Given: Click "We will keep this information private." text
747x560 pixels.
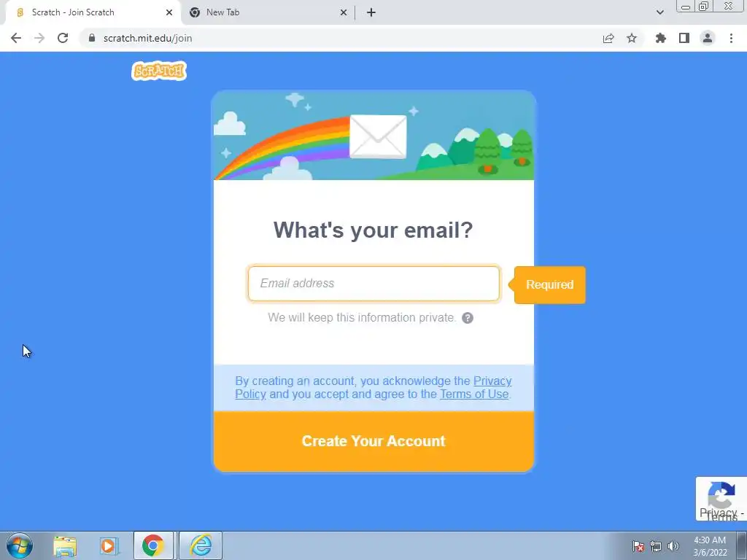Looking at the screenshot, I should point(362,318).
